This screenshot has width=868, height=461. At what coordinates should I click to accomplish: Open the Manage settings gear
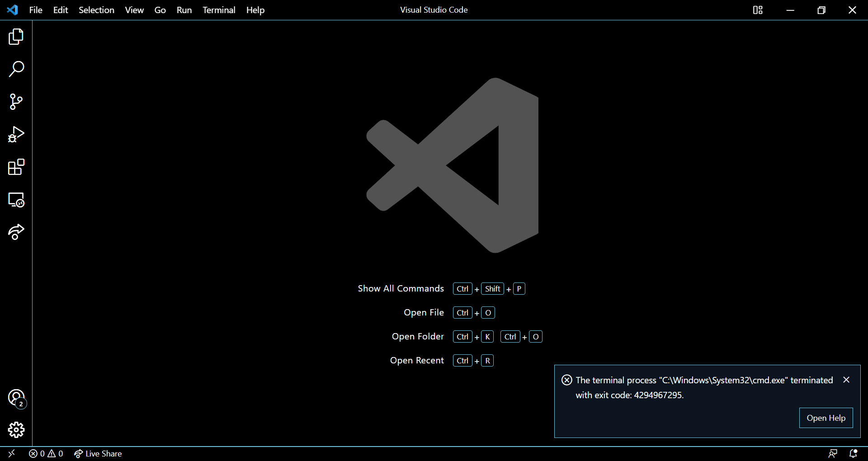(x=16, y=430)
